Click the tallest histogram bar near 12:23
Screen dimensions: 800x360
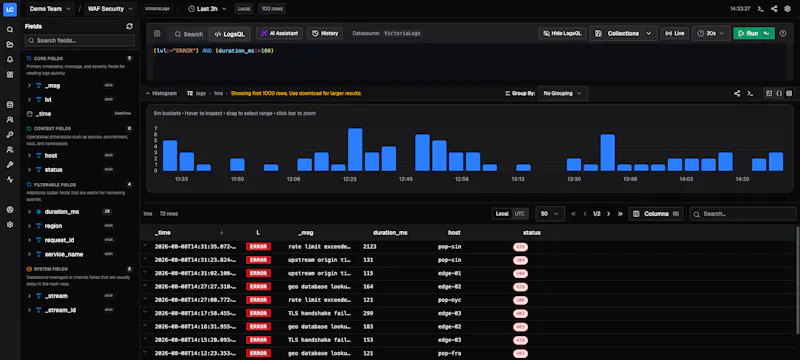coord(355,149)
